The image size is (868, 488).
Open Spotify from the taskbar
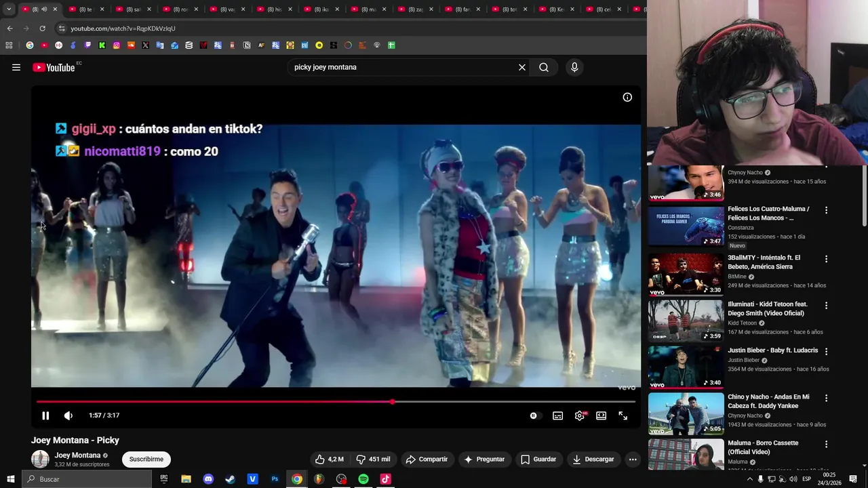363,479
